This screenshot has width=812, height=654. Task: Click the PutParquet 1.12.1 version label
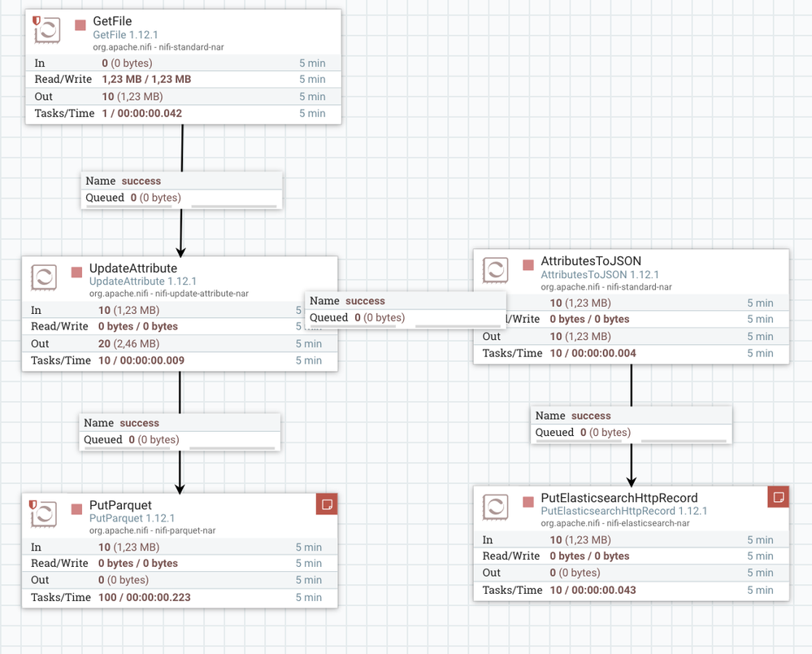click(132, 518)
